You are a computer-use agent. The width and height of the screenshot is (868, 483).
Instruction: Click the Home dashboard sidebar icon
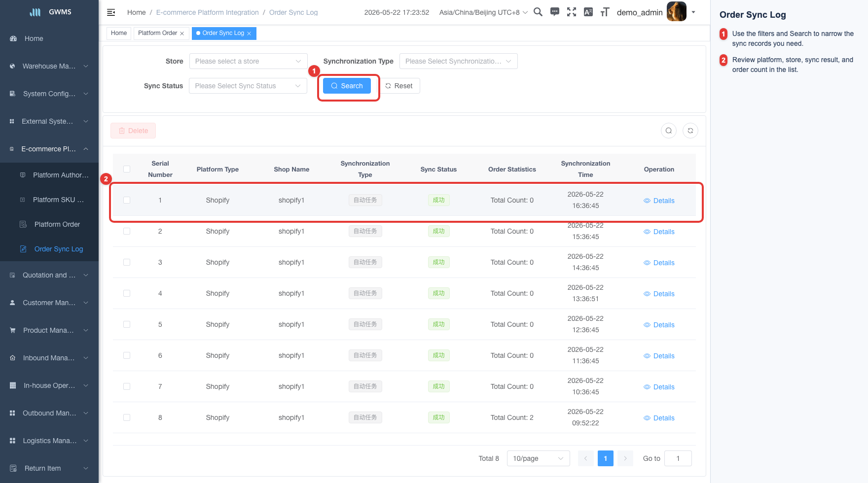13,38
